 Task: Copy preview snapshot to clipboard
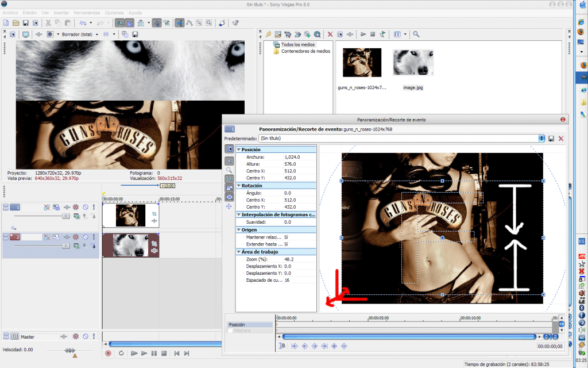point(125,34)
